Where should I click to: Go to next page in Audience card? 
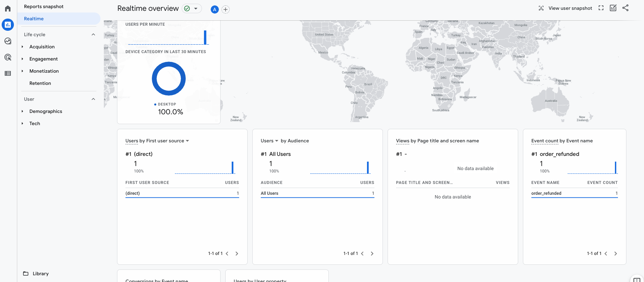point(372,254)
